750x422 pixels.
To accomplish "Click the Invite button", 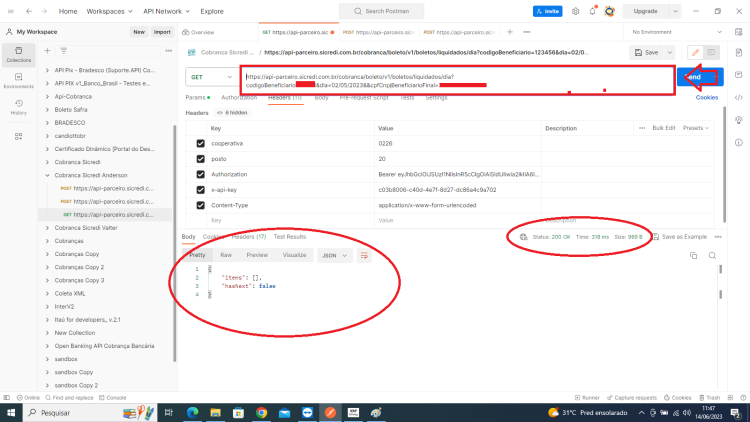I will tap(548, 11).
